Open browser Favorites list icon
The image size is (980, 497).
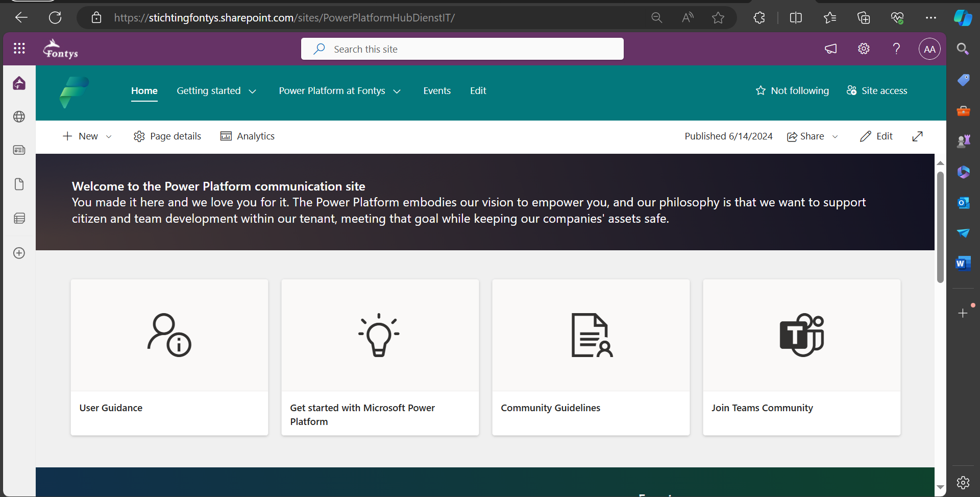point(830,18)
